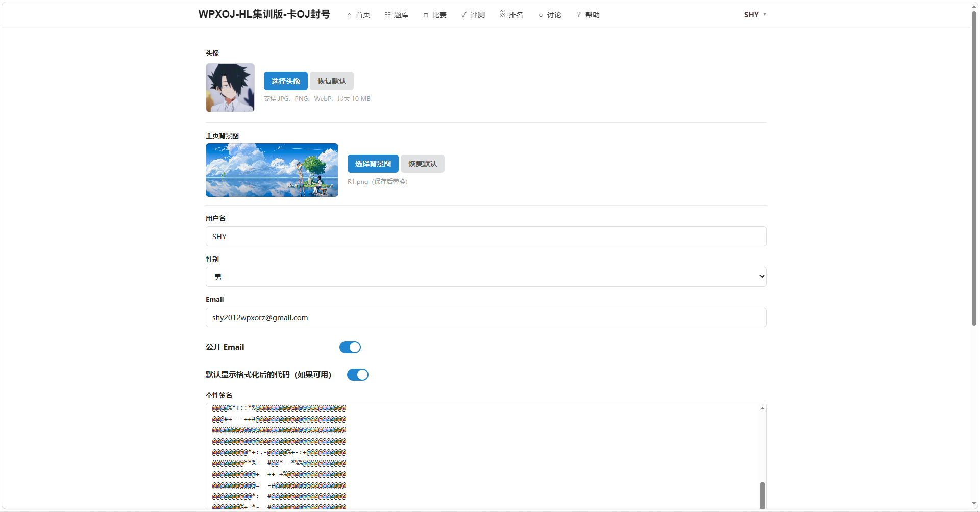The width and height of the screenshot is (980, 512).
Task: Open the 排名 menu item
Action: pos(511,15)
